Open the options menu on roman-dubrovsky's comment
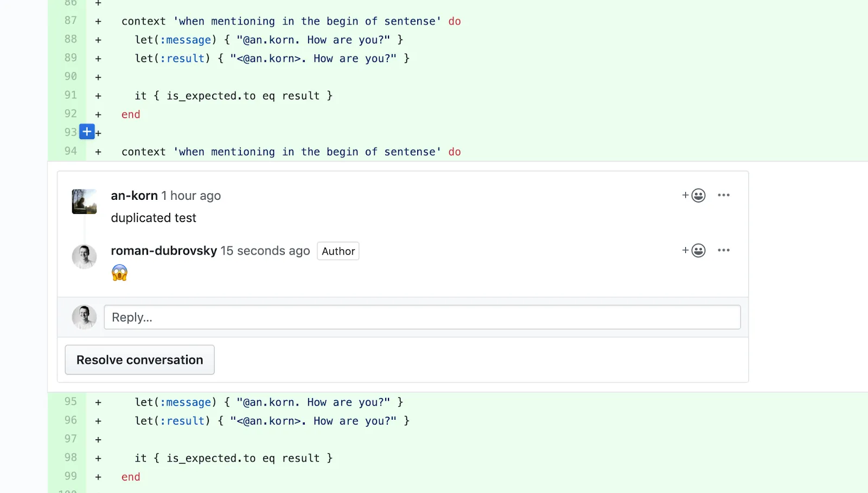Viewport: 868px width, 493px height. click(724, 250)
